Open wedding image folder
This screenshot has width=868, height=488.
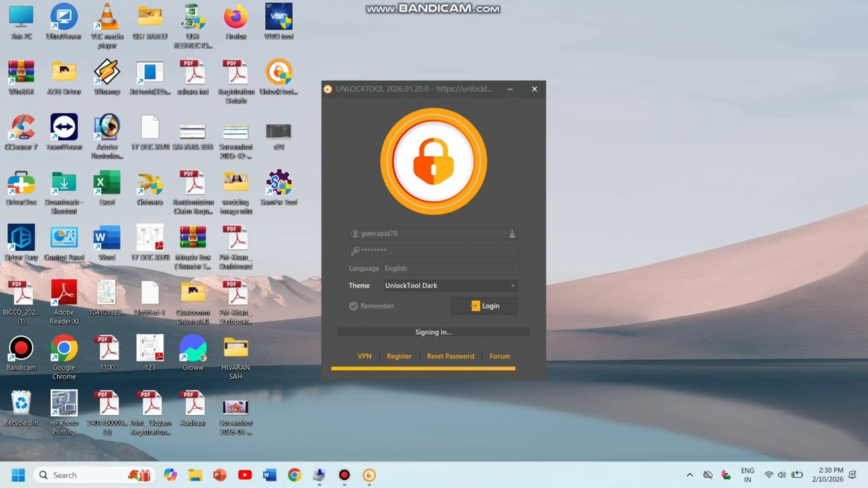[x=235, y=192]
